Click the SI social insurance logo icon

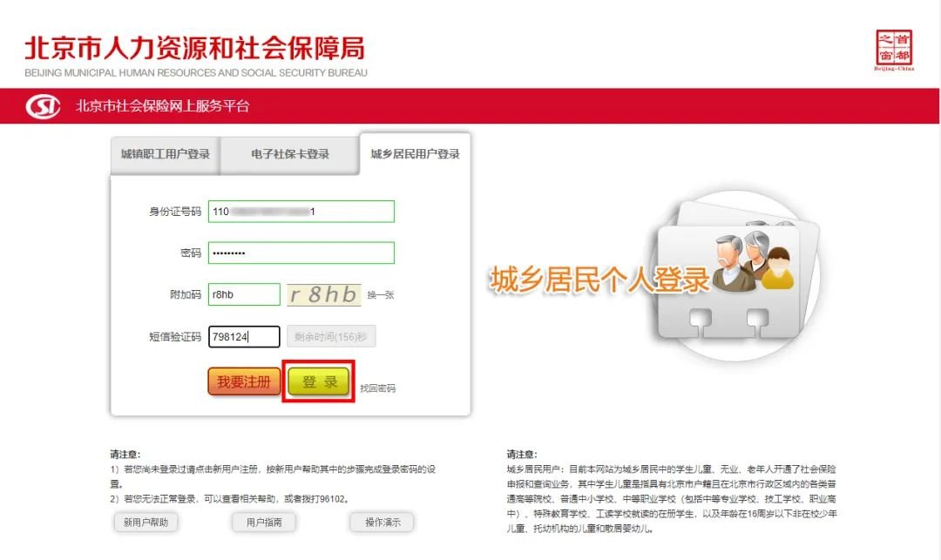point(43,107)
